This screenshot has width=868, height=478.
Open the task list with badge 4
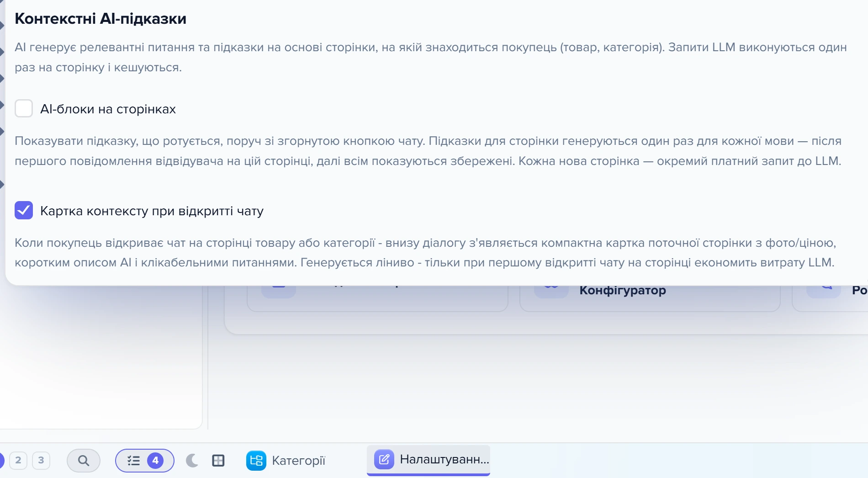145,460
